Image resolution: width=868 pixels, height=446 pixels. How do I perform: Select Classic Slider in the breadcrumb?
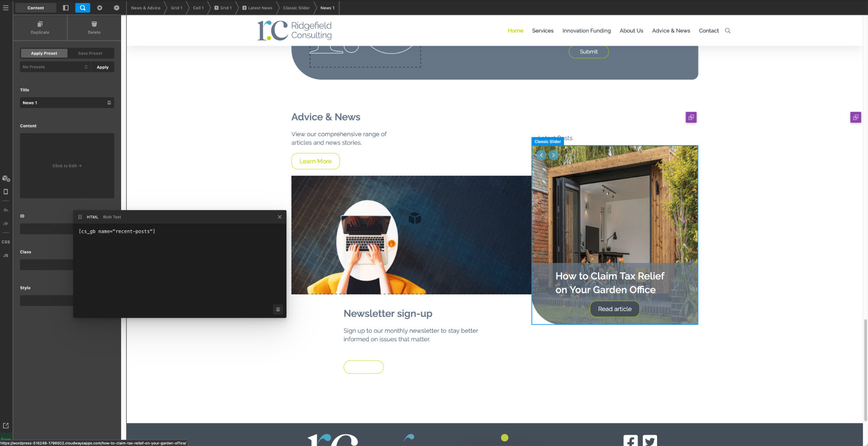click(296, 8)
